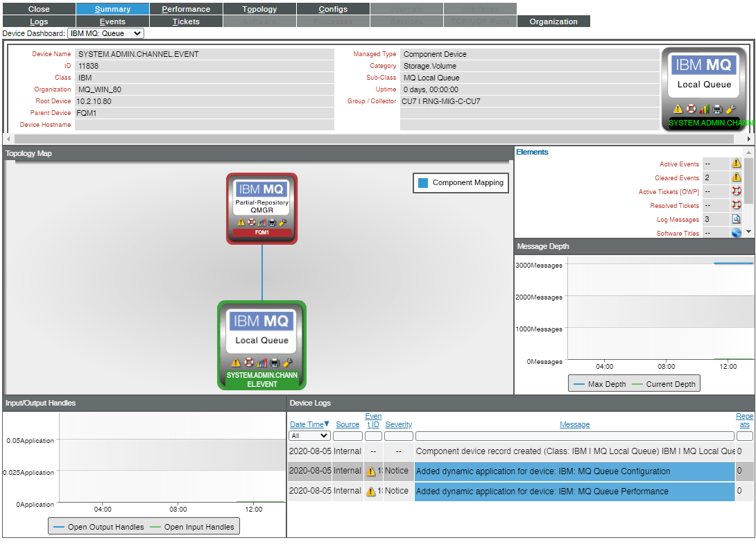Sort logs by Severity column link

(x=399, y=424)
